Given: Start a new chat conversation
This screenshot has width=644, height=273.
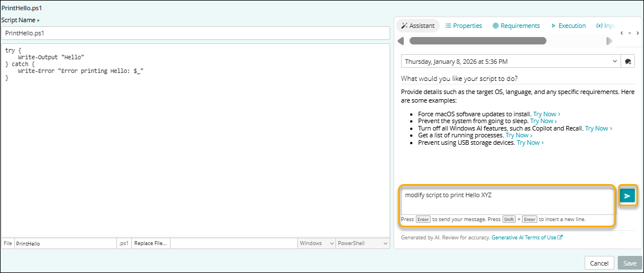Looking at the screenshot, I should (628, 62).
